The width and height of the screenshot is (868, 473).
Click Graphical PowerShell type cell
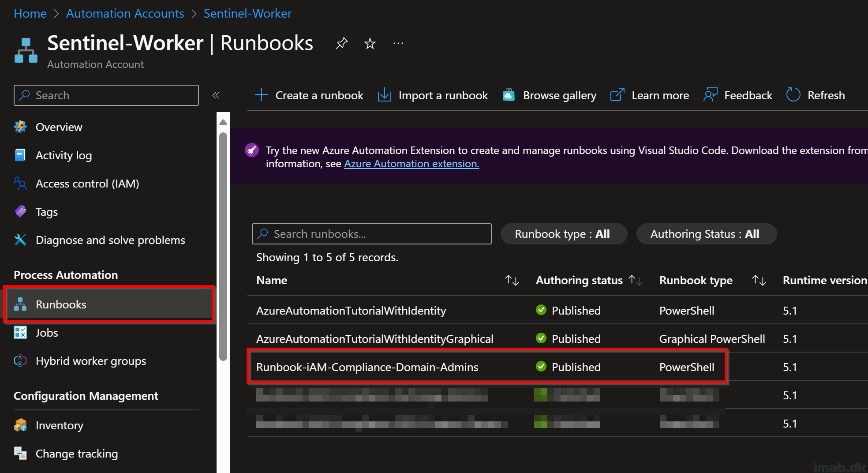712,339
